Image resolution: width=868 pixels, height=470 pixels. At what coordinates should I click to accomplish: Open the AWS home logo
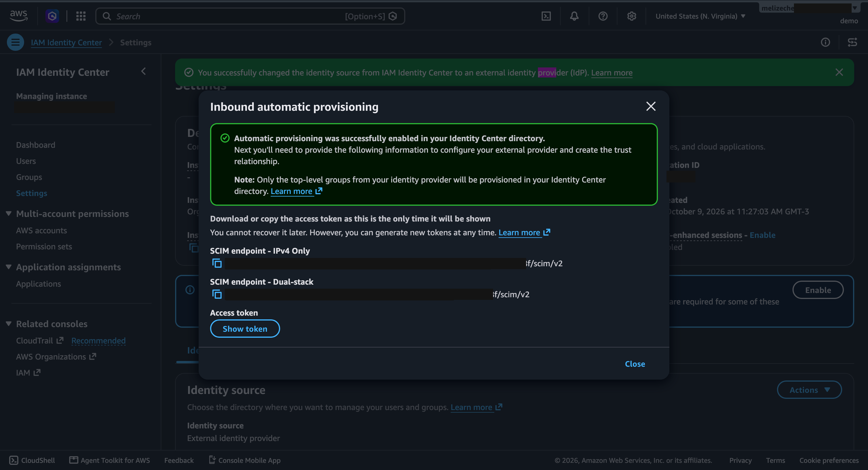pyautogui.click(x=19, y=16)
